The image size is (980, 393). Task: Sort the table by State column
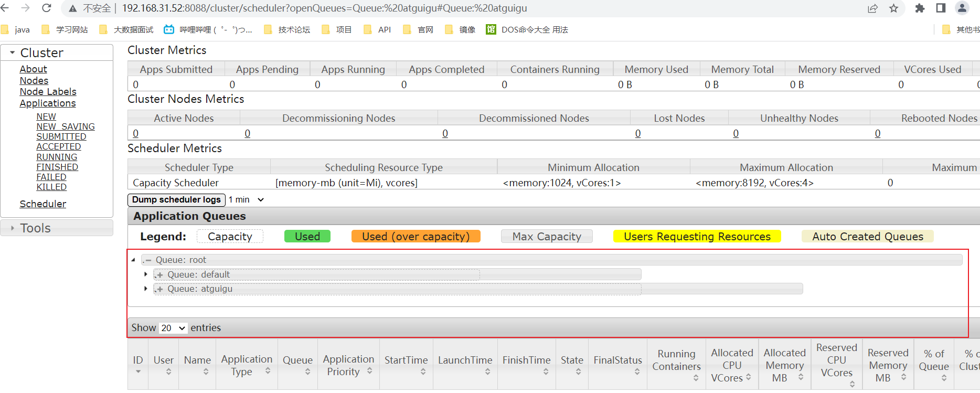click(x=572, y=365)
